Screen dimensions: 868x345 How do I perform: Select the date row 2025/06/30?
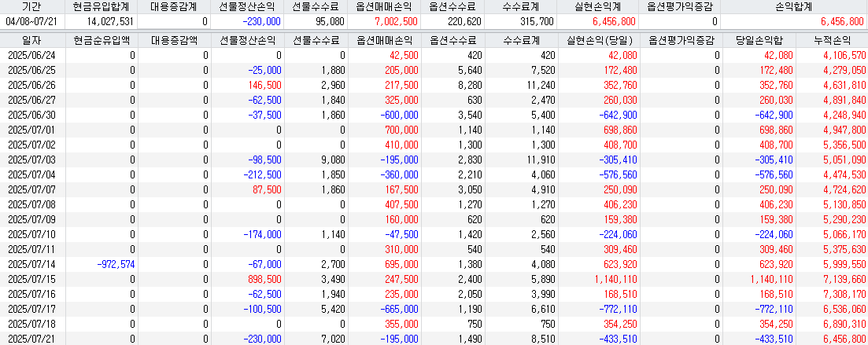point(32,115)
